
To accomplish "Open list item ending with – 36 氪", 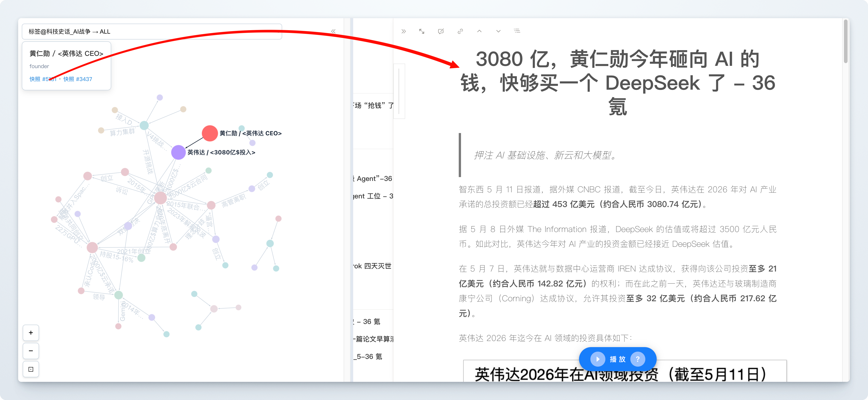I will 367,322.
